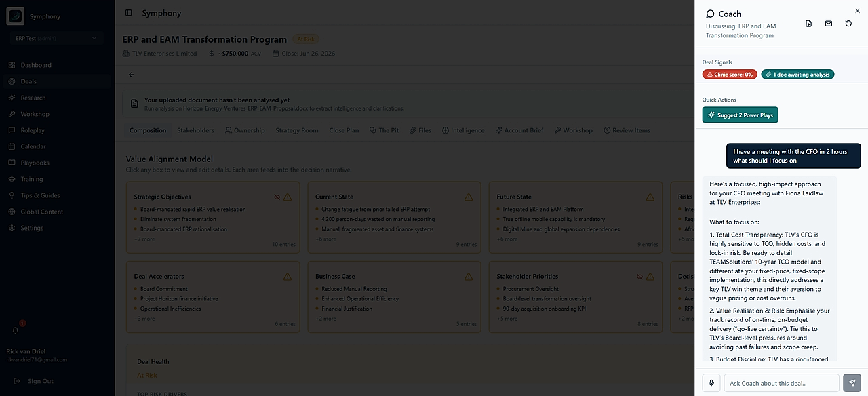The height and width of the screenshot is (396, 868).
Task: Switch to The Pit tab
Action: [x=384, y=130]
